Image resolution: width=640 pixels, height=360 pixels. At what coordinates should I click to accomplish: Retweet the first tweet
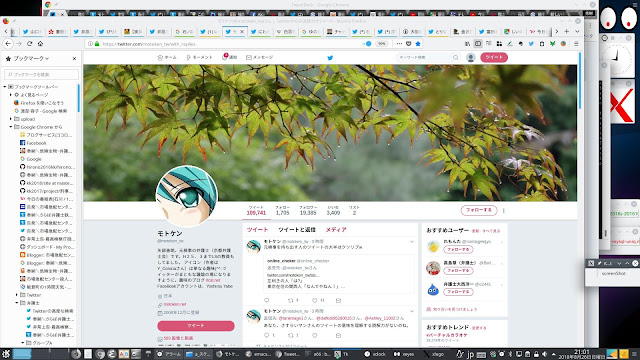(x=291, y=300)
